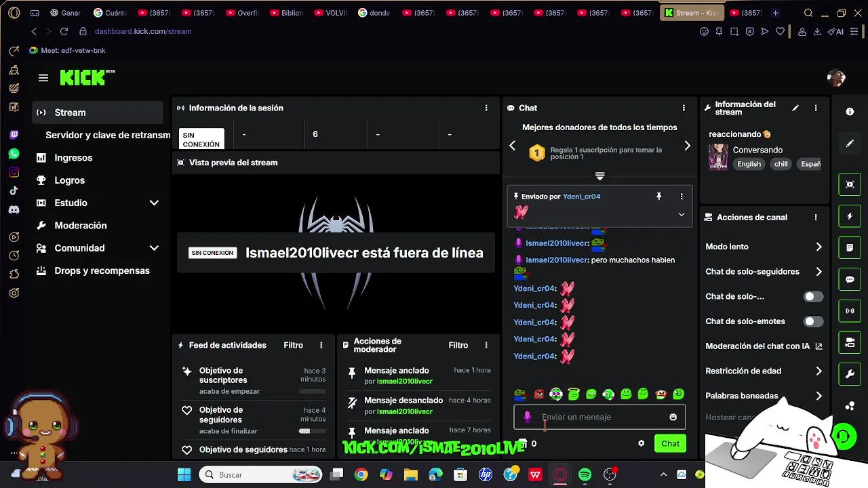Click pencil icon in right sidebar
Viewport: 868px width, 488px height.
[850, 143]
